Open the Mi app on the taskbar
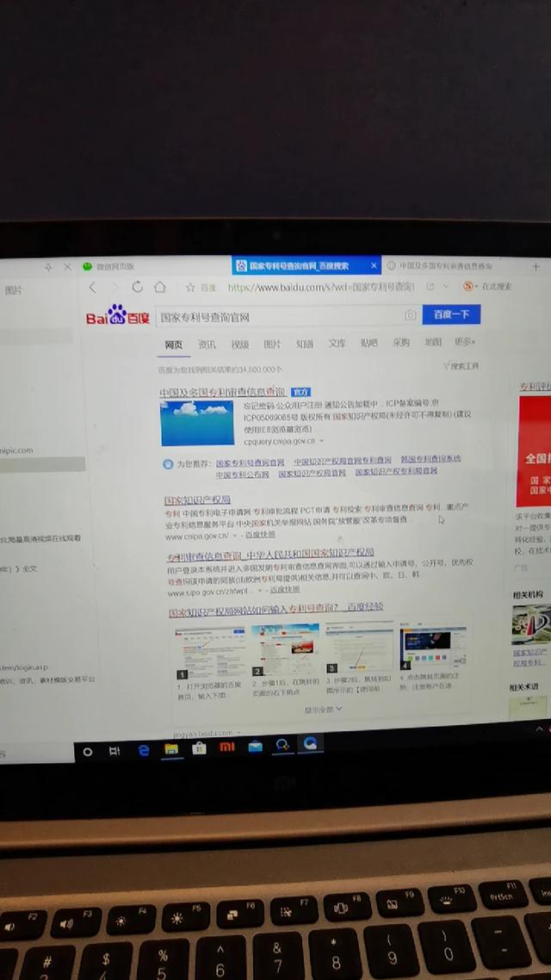551x980 pixels. pos(227,747)
